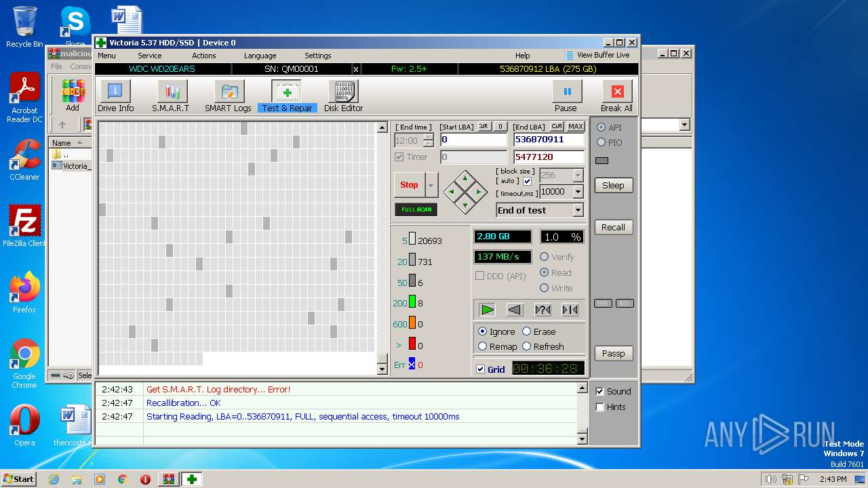Viewport: 868px width, 488px height.
Task: Click the RD indicator button
Action: point(625,304)
